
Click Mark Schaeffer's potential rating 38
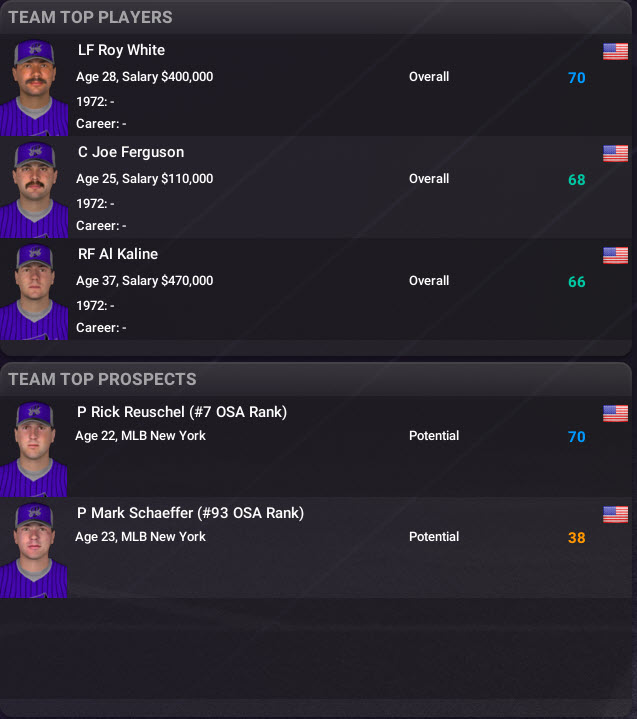click(576, 538)
